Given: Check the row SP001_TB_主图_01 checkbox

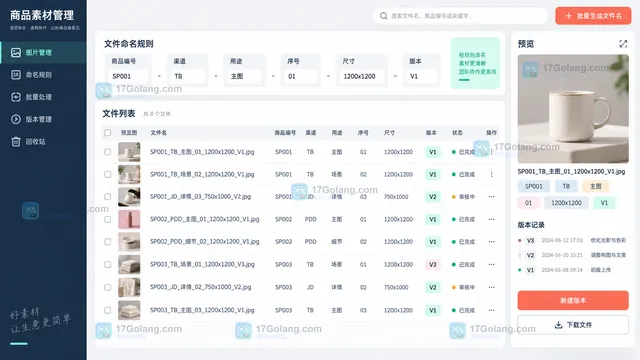Looking at the screenshot, I should pos(108,152).
